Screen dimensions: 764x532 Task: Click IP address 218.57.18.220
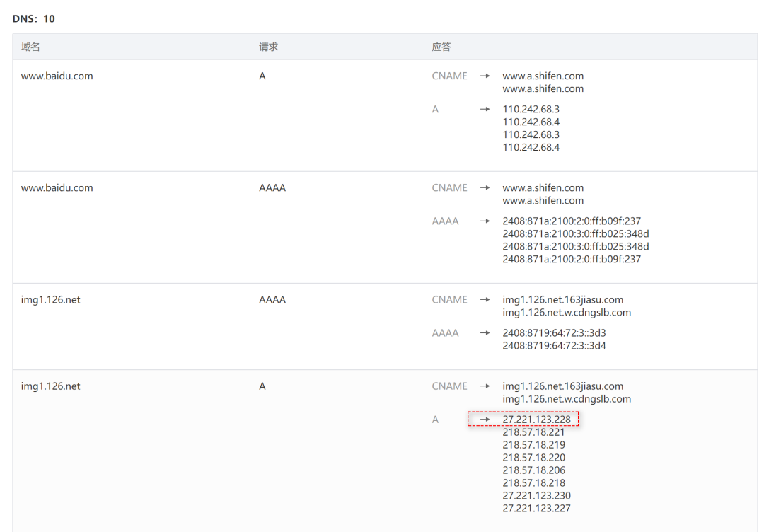pyautogui.click(x=533, y=458)
